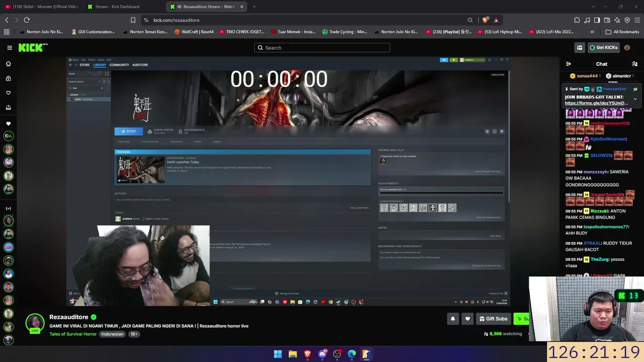Open the Browse icon below Home in sidebar
Viewport: 644px width, 362px height.
tap(8, 78)
